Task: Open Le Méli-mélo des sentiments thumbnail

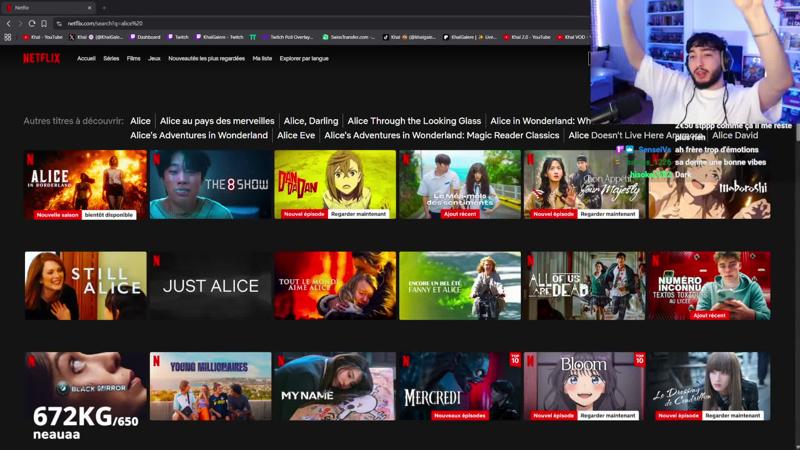Action: (x=460, y=184)
